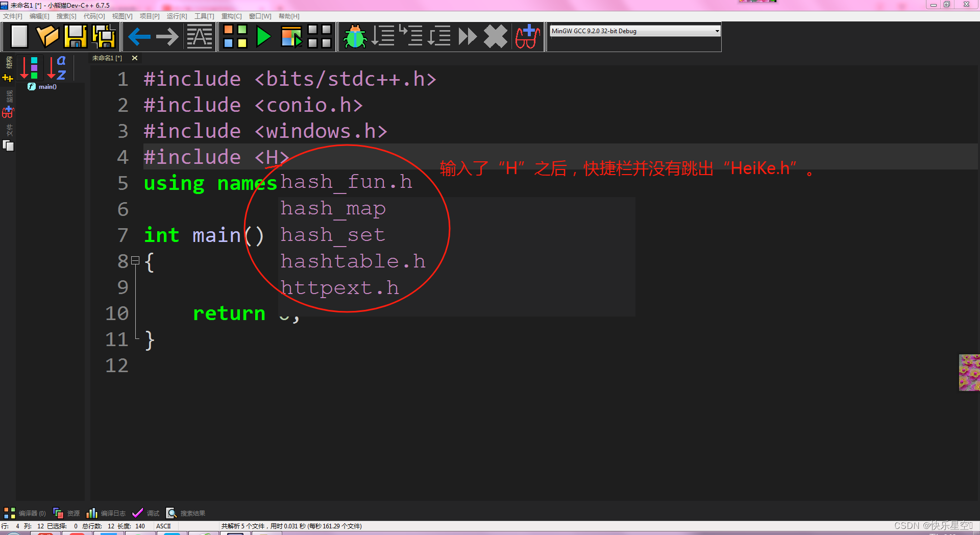Open an existing file via folder icon
The height and width of the screenshot is (535, 980).
click(x=47, y=37)
